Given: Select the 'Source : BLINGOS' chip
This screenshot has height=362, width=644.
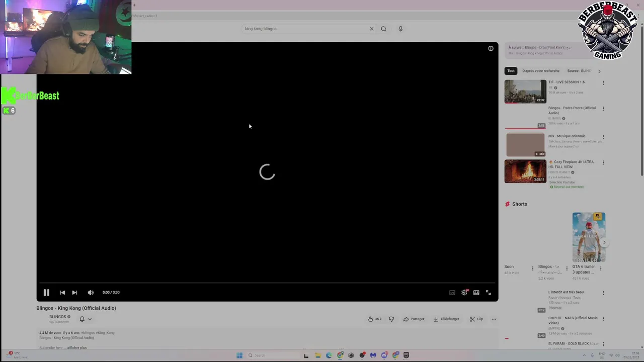Looking at the screenshot, I should [x=579, y=71].
